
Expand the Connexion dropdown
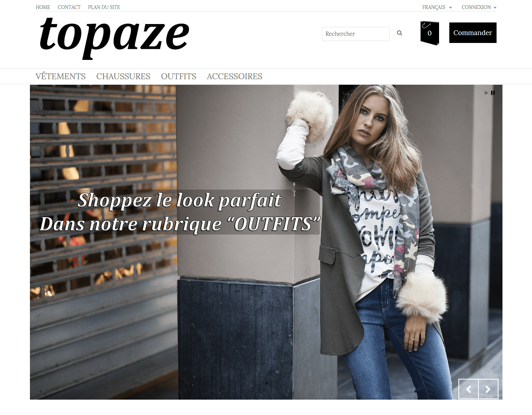point(479,7)
